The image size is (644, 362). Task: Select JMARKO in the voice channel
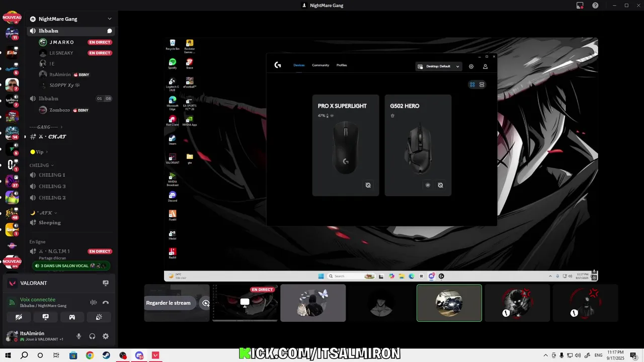pos(62,42)
